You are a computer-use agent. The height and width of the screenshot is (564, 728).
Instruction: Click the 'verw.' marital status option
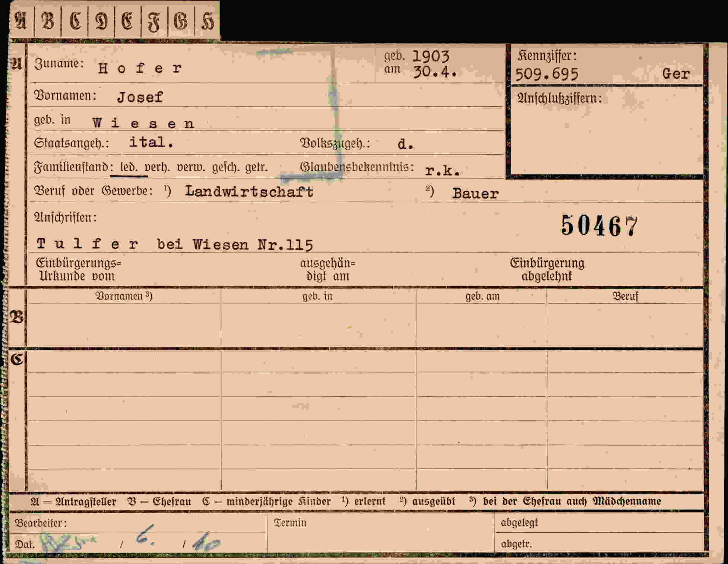point(191,168)
